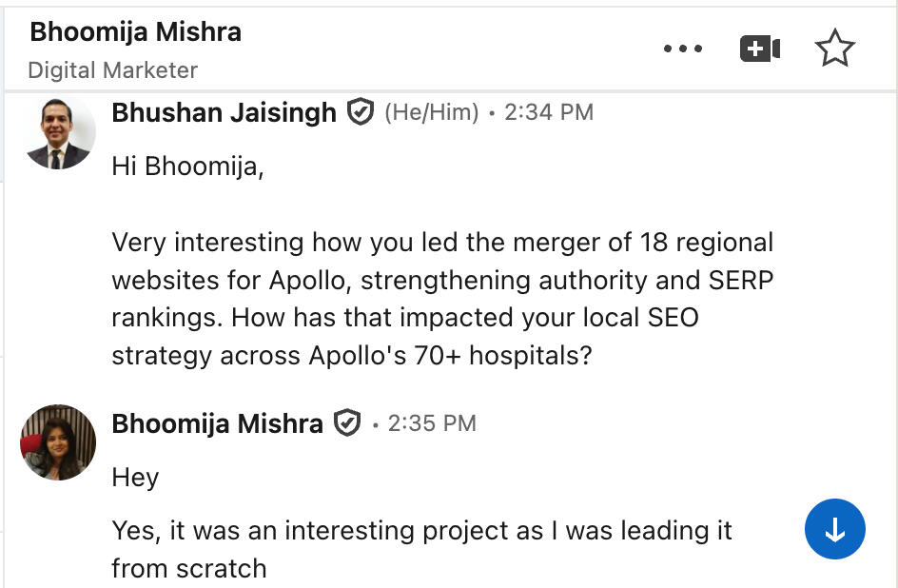The height and width of the screenshot is (588, 898).
Task: Open Bhoomija Mishra's profile photo
Action: tap(58, 442)
